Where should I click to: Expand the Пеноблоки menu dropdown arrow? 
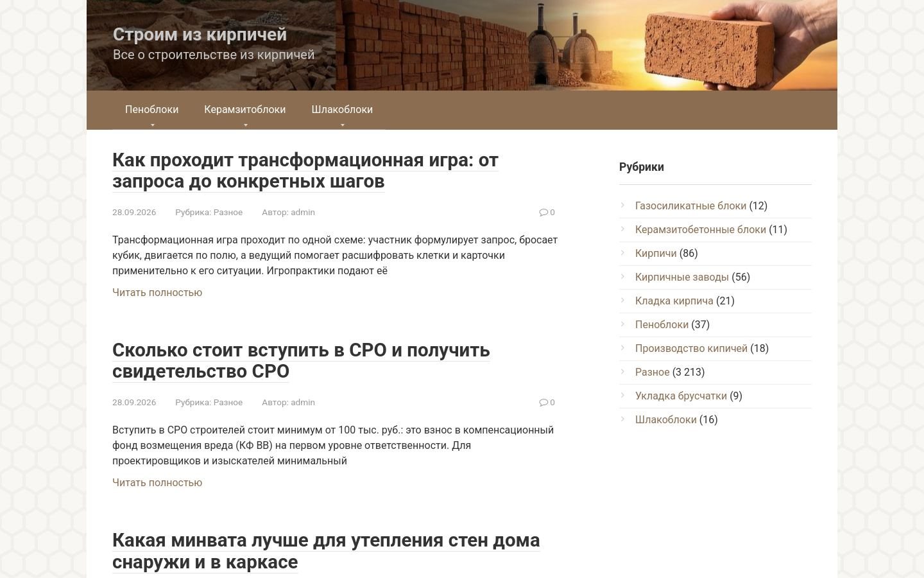pyautogui.click(x=152, y=125)
